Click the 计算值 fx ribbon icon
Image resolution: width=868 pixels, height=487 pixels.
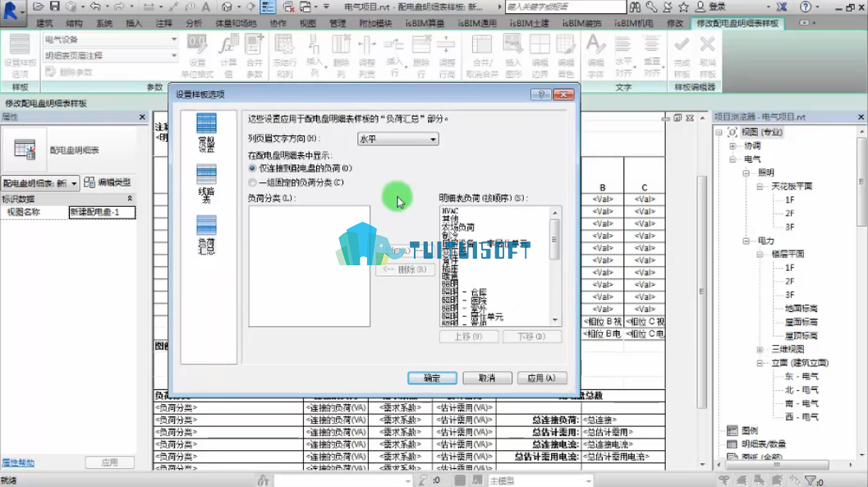[228, 55]
